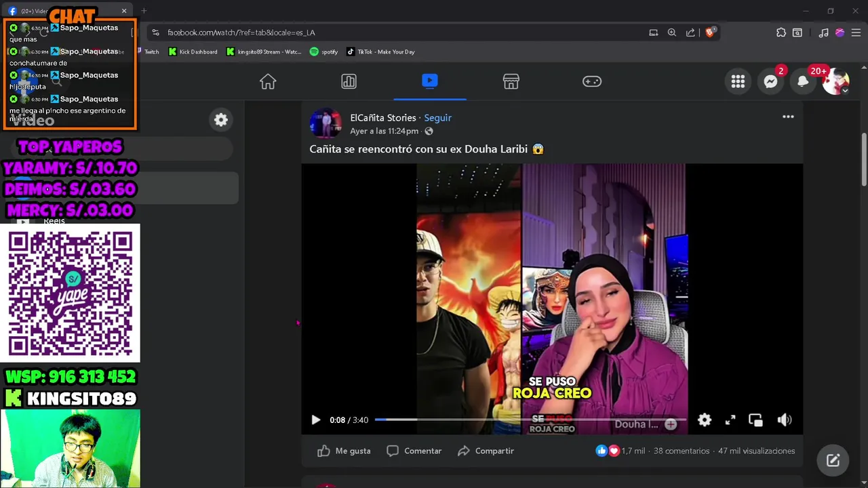Seek on the video progress bar
Viewport: 868px width, 488px height.
click(530, 420)
